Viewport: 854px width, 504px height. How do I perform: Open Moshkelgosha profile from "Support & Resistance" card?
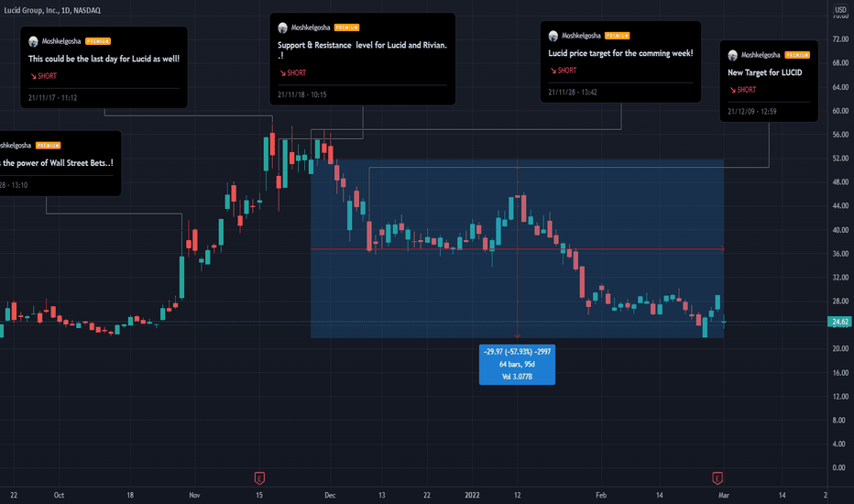311,27
